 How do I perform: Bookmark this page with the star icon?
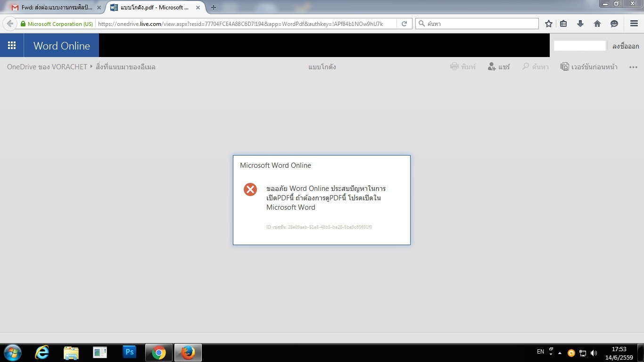point(549,24)
